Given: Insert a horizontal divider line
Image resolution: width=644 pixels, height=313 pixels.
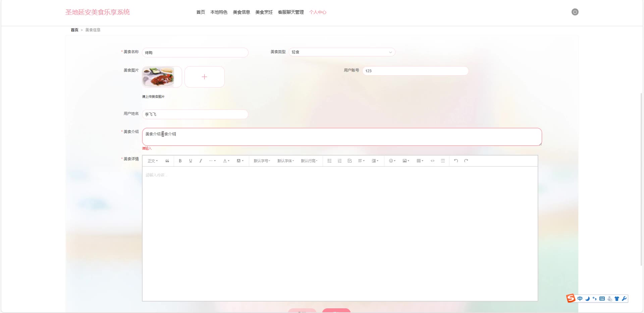Looking at the screenshot, I should click(443, 161).
